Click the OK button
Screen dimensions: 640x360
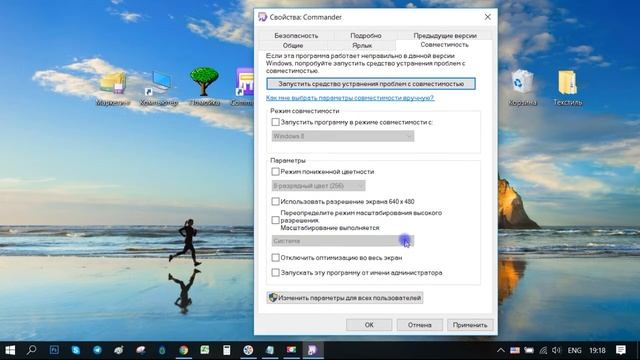pos(369,325)
